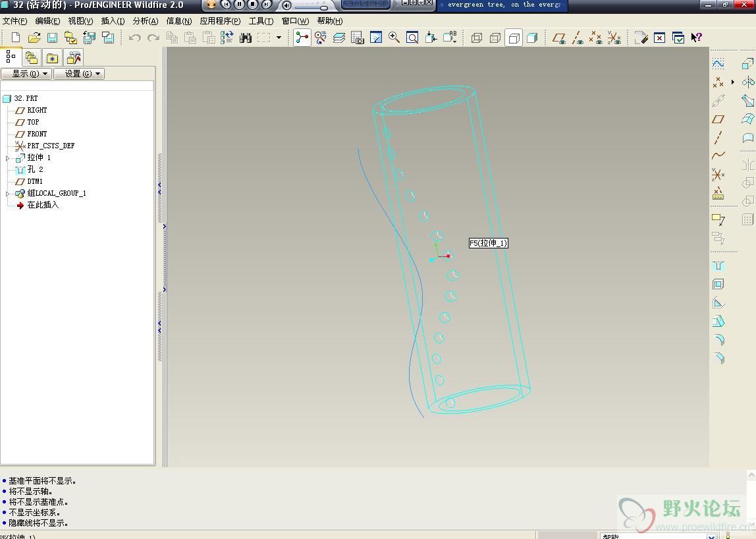Switch to folder browser navigator tab
The image size is (756, 539).
(32, 58)
